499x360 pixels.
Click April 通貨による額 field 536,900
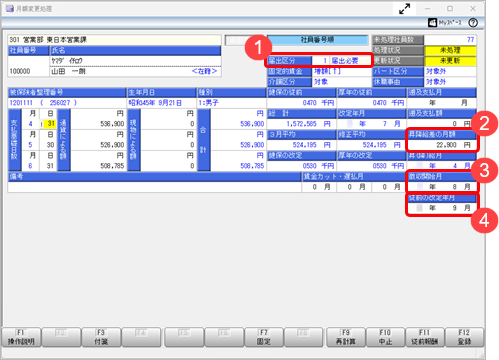[x=98, y=124]
